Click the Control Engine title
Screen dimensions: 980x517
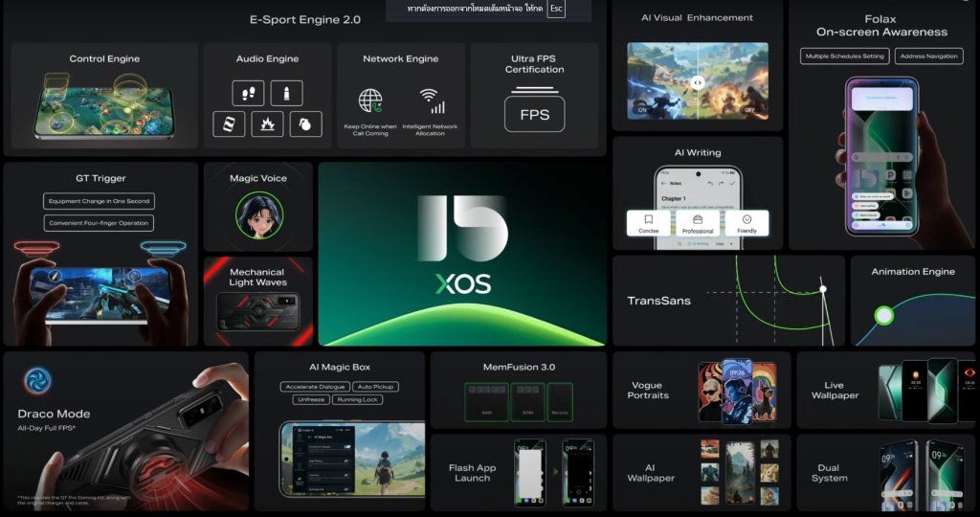[x=104, y=58]
